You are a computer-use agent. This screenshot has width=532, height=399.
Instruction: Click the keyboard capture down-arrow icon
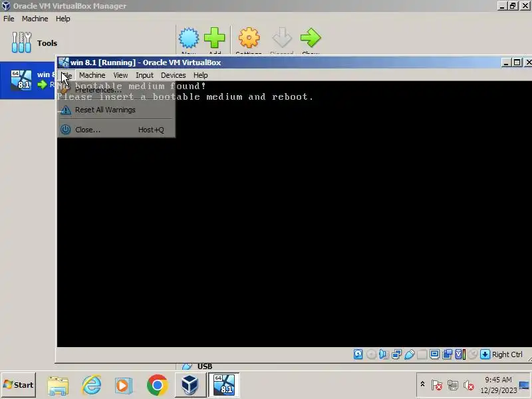[x=485, y=354]
